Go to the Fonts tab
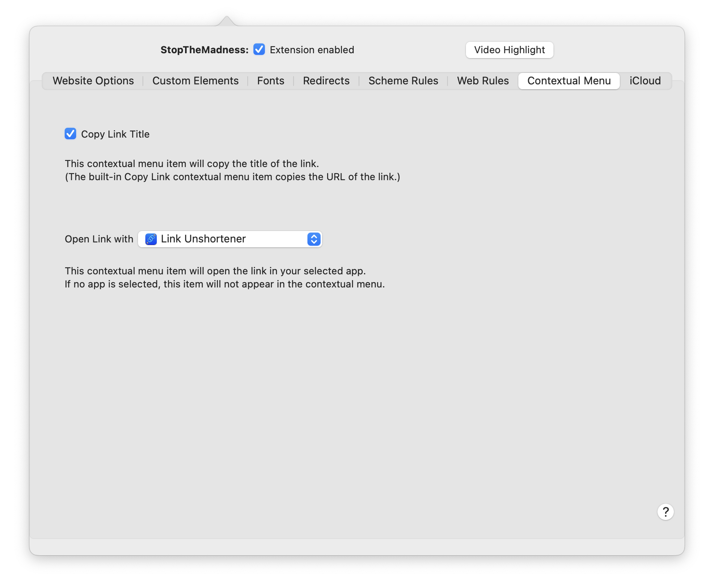The height and width of the screenshot is (588, 714). [x=271, y=81]
